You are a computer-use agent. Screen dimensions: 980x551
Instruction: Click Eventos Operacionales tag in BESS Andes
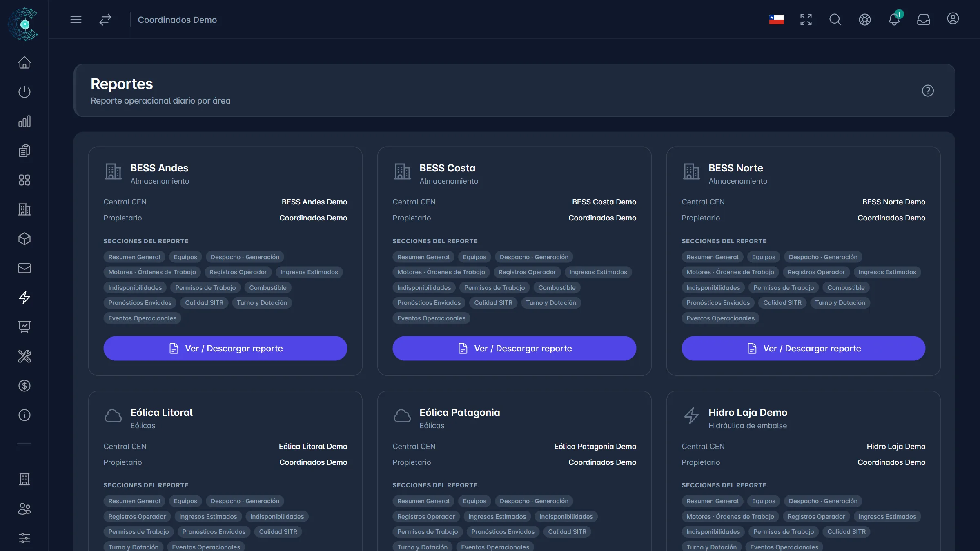143,318
